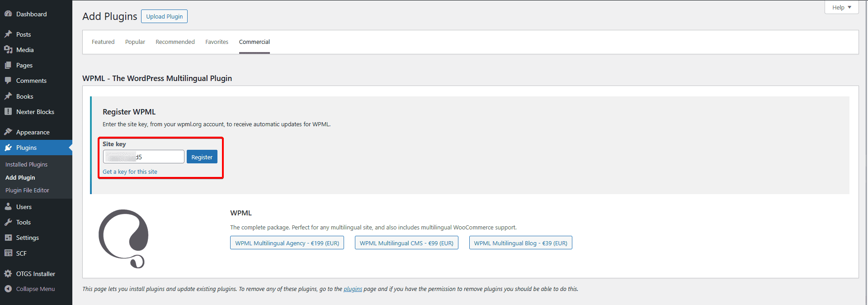Click the Nexter Blocks icon
Image resolution: width=868 pixels, height=305 pixels.
tap(8, 111)
